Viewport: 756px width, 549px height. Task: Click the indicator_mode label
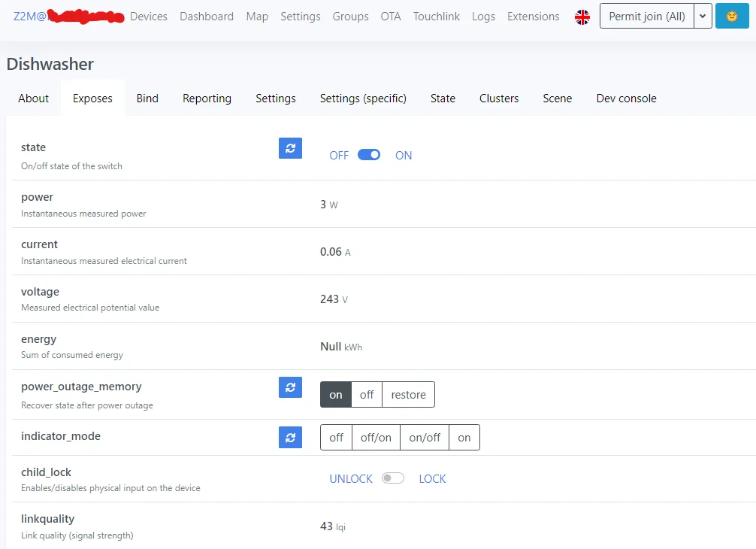(61, 436)
